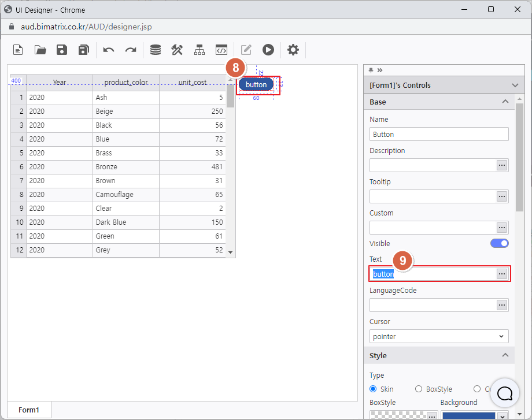The image size is (532, 420).
Task: Choose the BoxStyle type radio button
Action: [x=419, y=389]
